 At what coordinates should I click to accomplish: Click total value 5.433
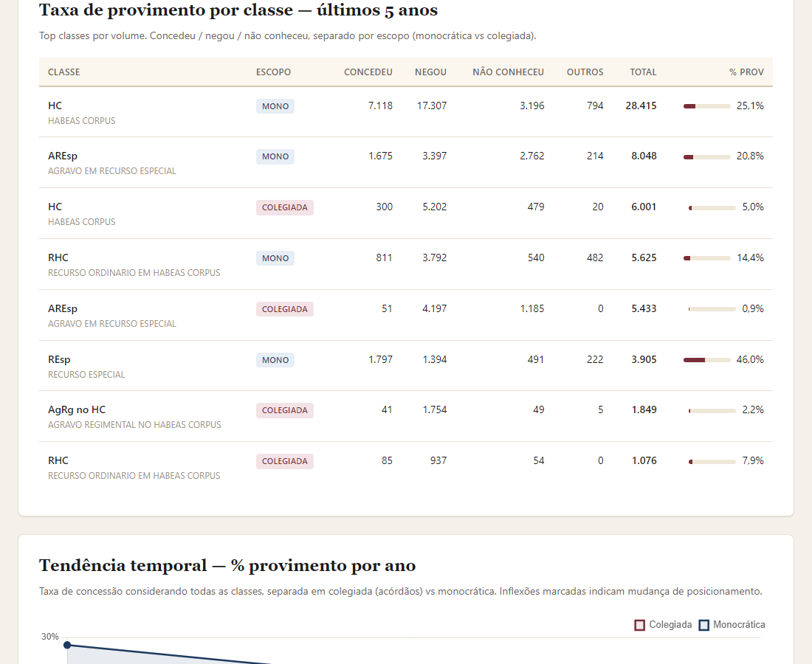(x=644, y=308)
